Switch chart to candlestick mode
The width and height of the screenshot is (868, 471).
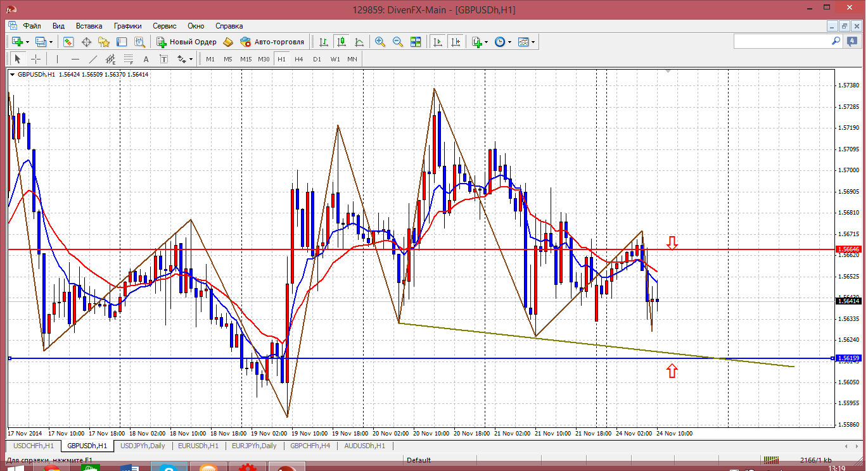click(341, 42)
